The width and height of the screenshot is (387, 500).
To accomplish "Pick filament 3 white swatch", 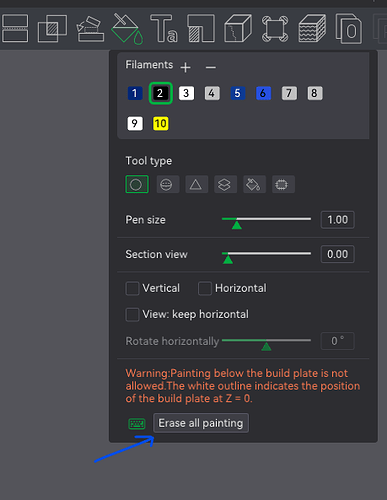I will point(186,93).
